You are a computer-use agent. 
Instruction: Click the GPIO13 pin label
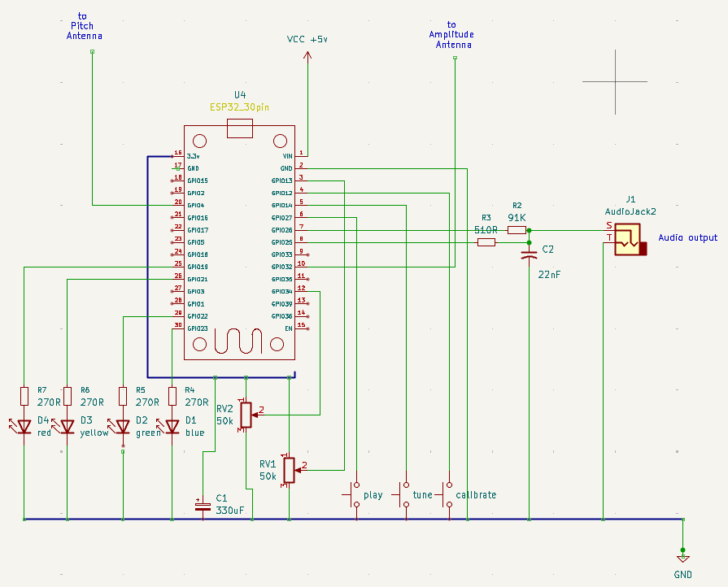[x=281, y=180]
